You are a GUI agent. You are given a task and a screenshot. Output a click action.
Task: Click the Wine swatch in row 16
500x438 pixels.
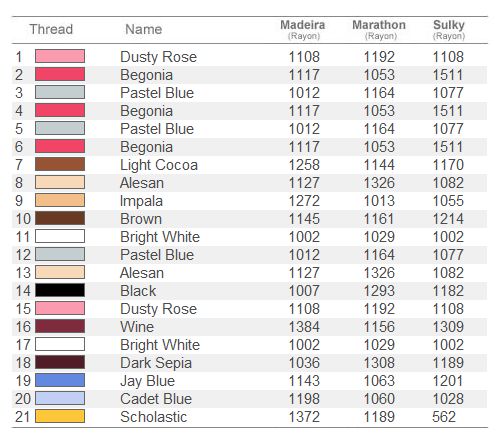pyautogui.click(x=60, y=326)
